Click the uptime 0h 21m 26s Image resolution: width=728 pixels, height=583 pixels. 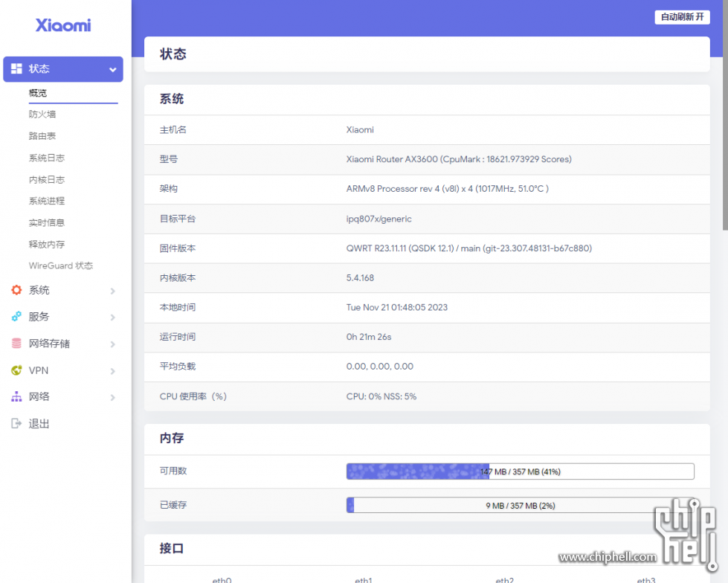369,337
